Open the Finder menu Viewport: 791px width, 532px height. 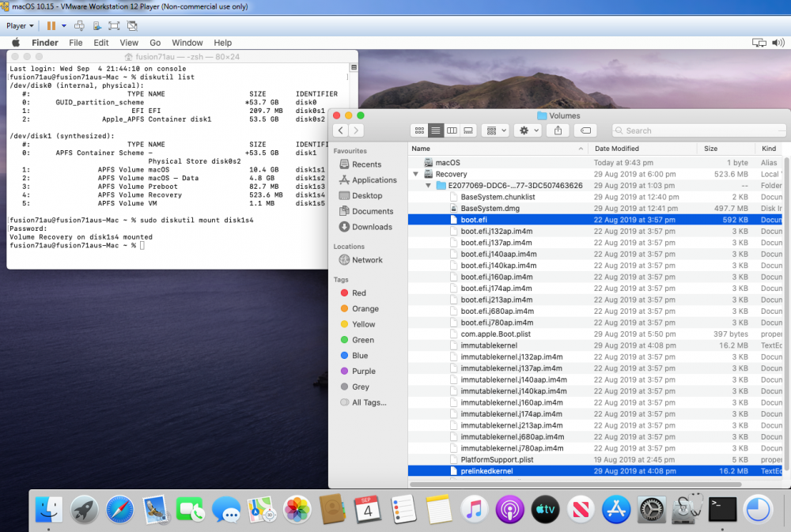pos(45,43)
